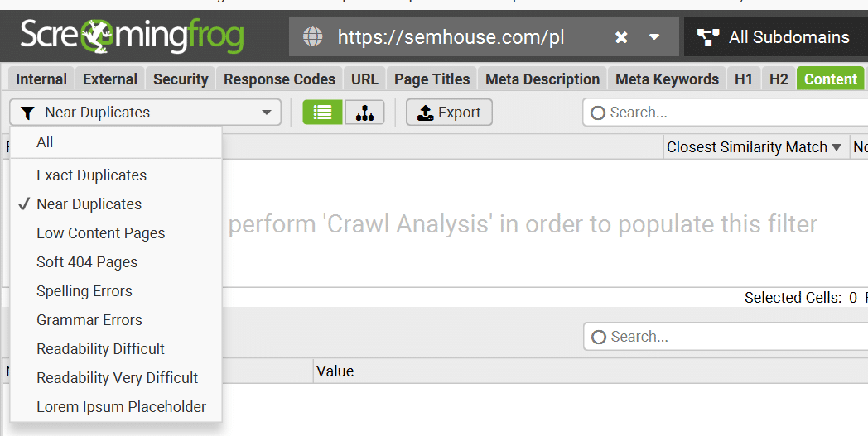Click the All Subdomains hierarchy icon

pyautogui.click(x=708, y=37)
